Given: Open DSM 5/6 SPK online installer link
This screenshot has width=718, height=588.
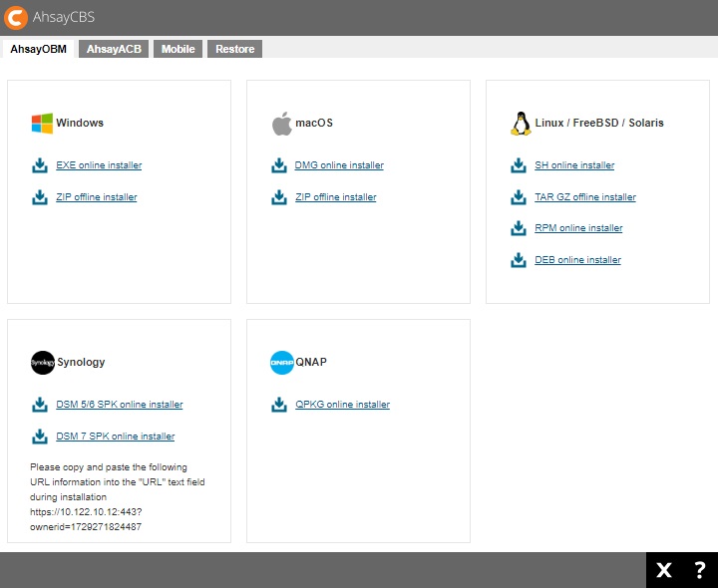Looking at the screenshot, I should pos(120,405).
